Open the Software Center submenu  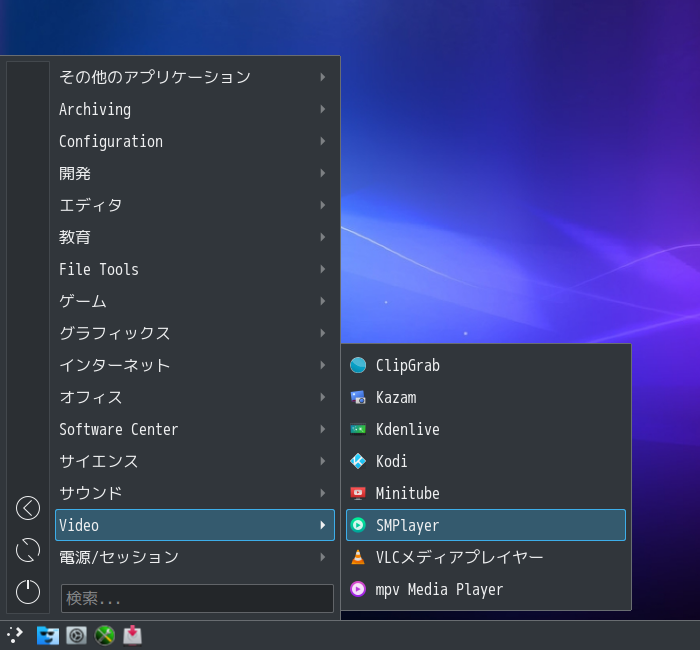tap(195, 429)
